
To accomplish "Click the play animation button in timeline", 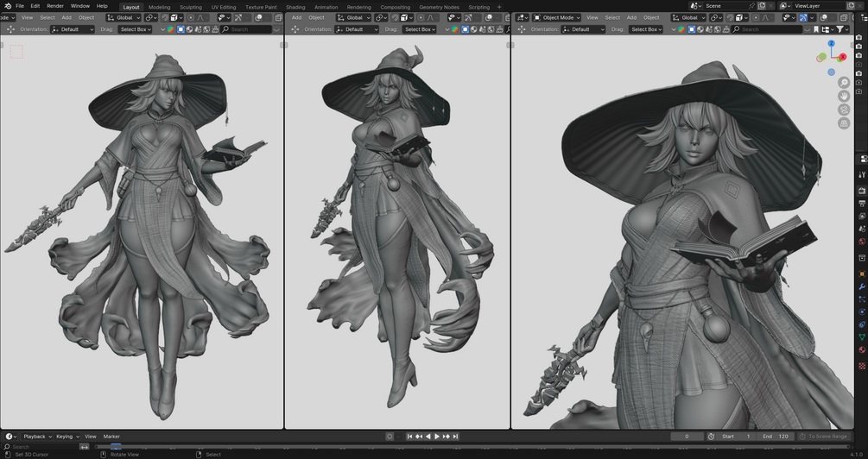I will pyautogui.click(x=437, y=437).
